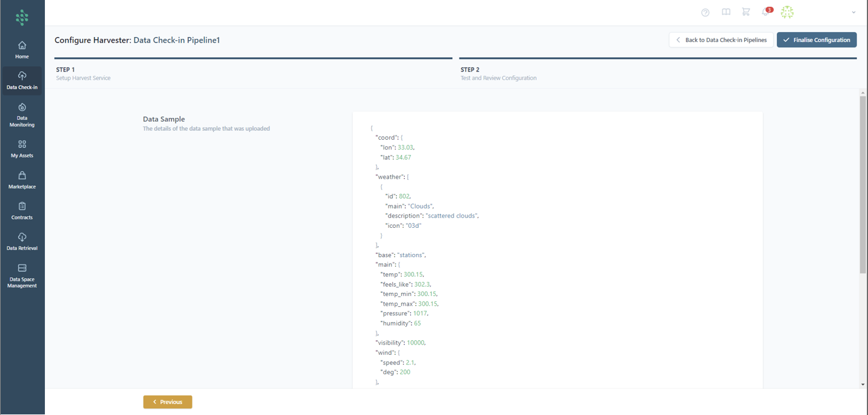Open Contracts from the sidebar
Image resolution: width=868 pixels, height=415 pixels.
(22, 211)
